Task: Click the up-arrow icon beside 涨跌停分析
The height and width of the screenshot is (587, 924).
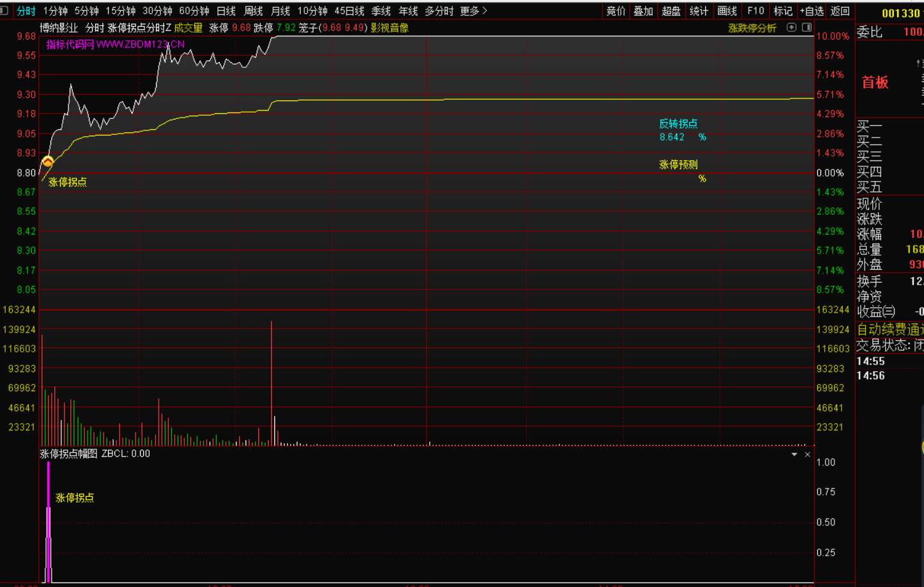Action: pos(792,27)
